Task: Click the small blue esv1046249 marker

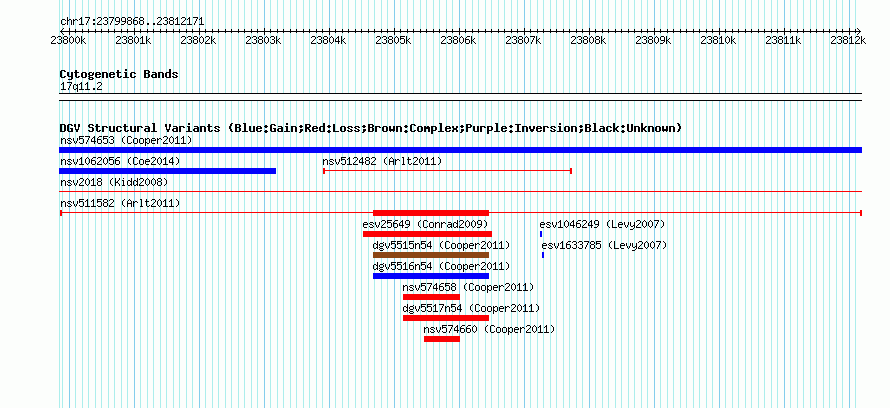Action: pyautogui.click(x=541, y=234)
